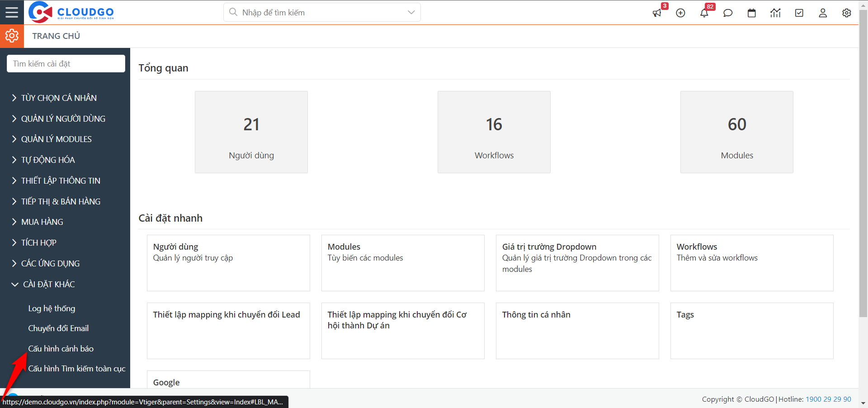Click the orange settings gear icon

click(x=12, y=36)
